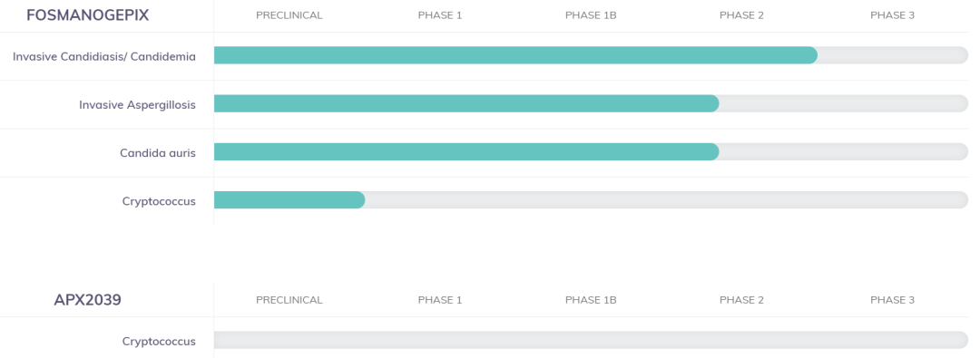Select PRECLINICAL header in APX2039 section
The image size is (980, 358).
pos(289,300)
